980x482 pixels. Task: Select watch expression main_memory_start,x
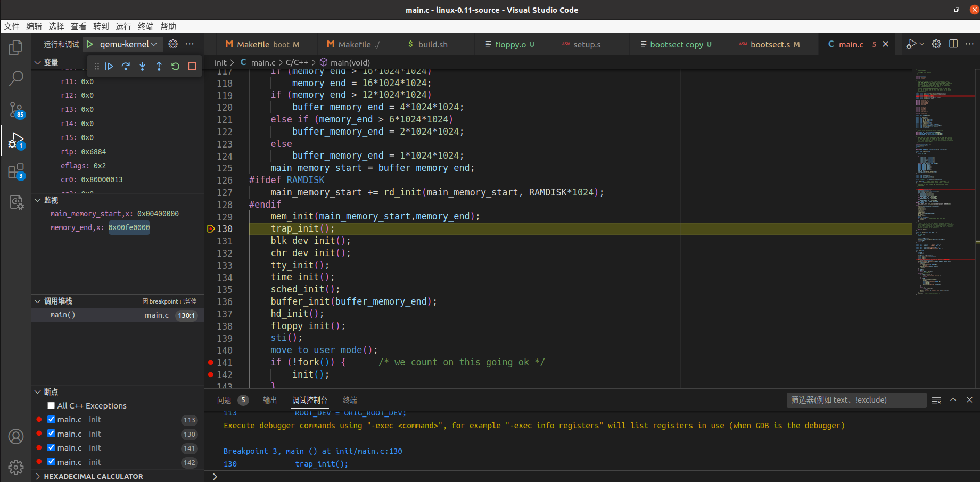coord(118,214)
